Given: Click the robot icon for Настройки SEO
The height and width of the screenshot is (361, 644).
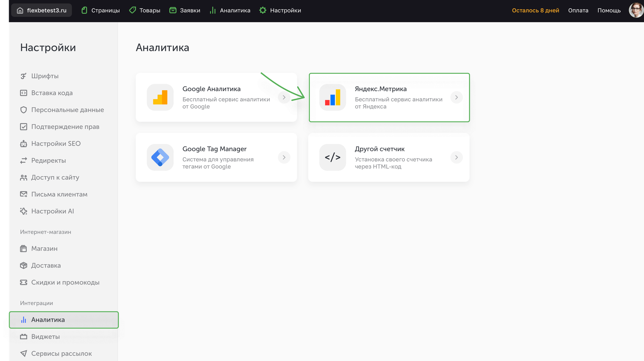Looking at the screenshot, I should point(23,144).
